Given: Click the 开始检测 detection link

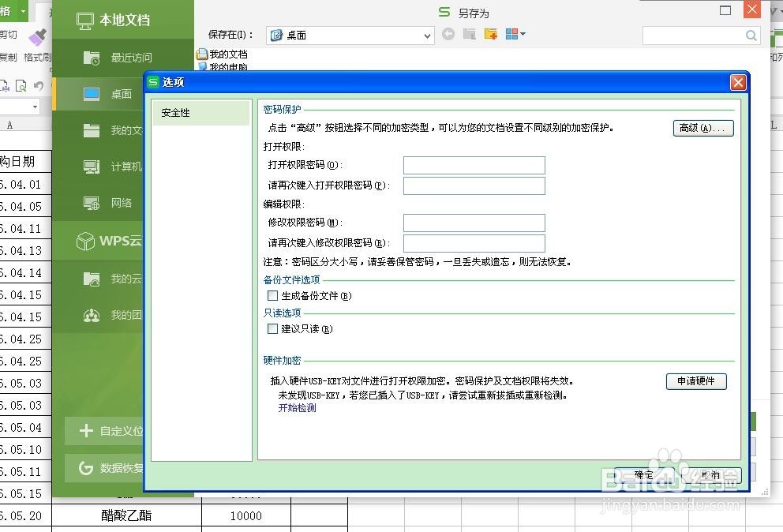Looking at the screenshot, I should coord(296,409).
